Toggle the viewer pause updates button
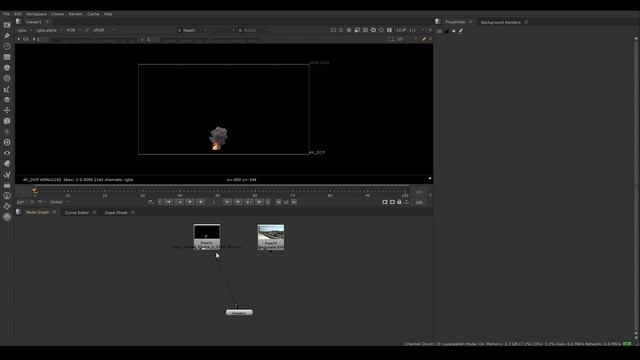Viewport: 640px width, 360px height. tap(389, 30)
